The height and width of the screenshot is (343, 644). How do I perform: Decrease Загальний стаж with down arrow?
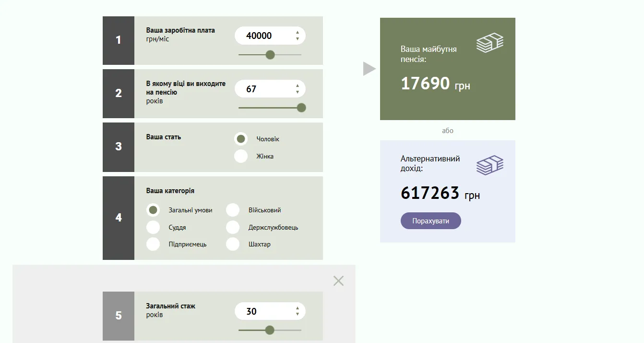click(x=298, y=315)
